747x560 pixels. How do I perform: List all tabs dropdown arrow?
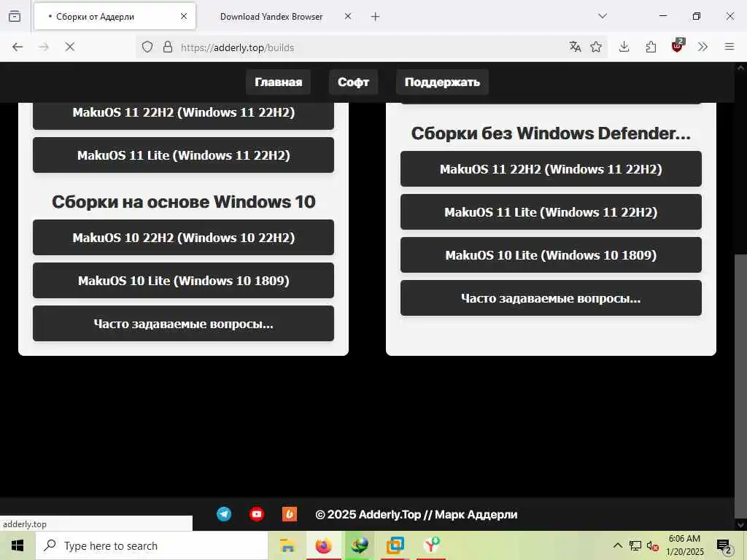click(603, 16)
